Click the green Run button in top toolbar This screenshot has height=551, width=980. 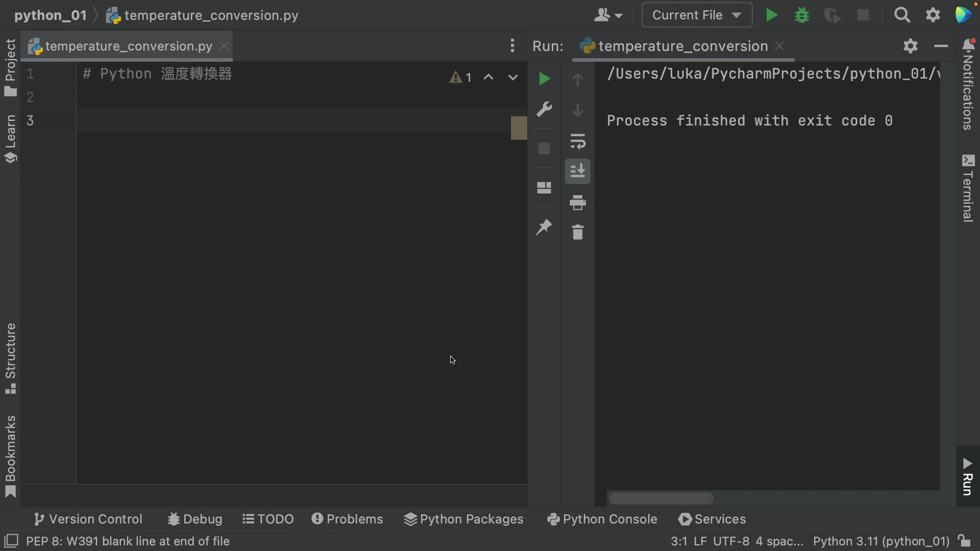pyautogui.click(x=771, y=15)
